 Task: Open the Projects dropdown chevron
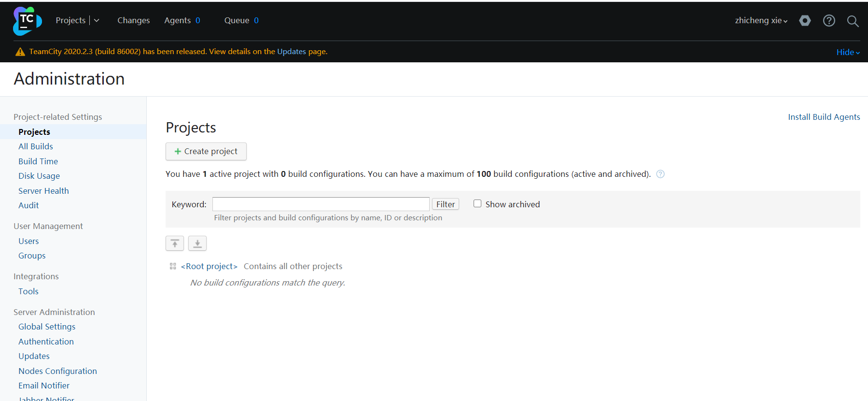click(x=97, y=20)
